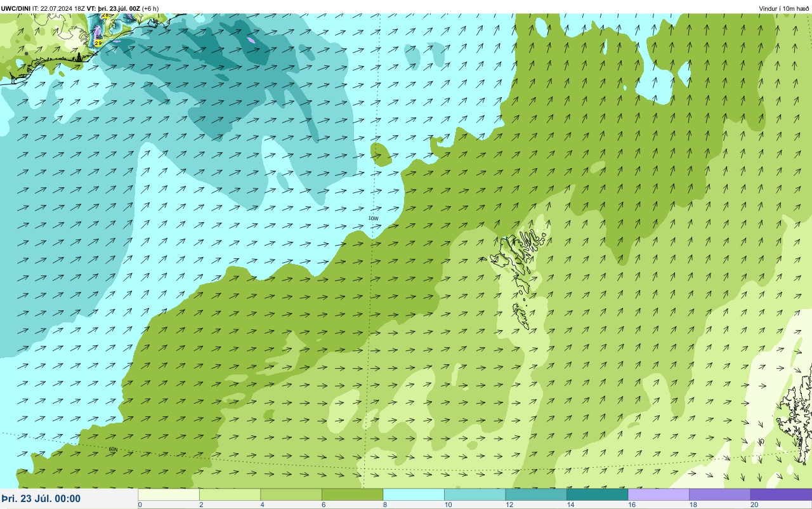812x509 pixels.
Task: Click the legend scale value 4
Action: coord(261,505)
